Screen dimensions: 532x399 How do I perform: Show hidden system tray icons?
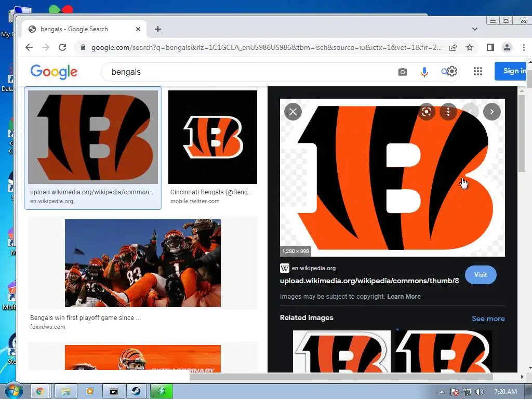tap(442, 392)
